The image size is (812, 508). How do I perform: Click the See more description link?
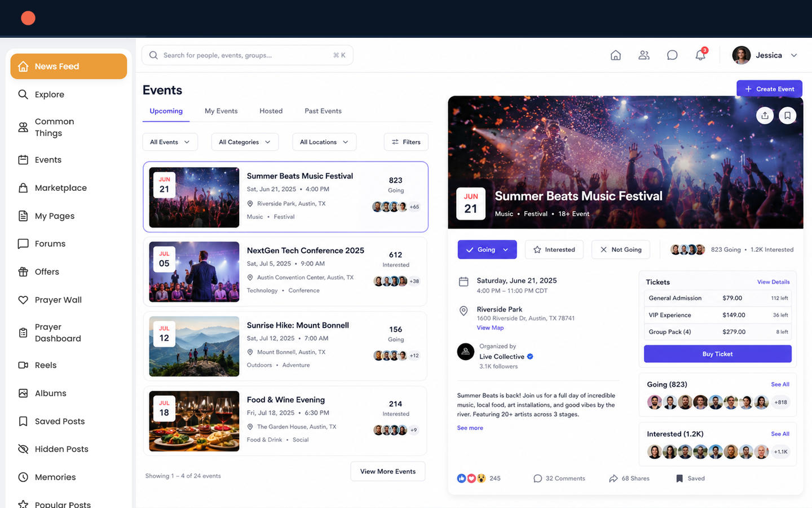point(470,428)
